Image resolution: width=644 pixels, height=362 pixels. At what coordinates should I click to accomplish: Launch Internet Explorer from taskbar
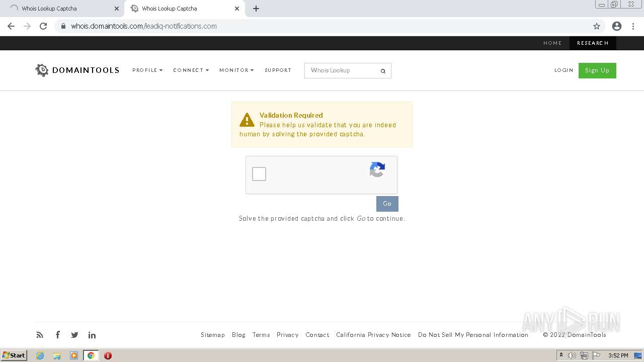click(x=40, y=355)
